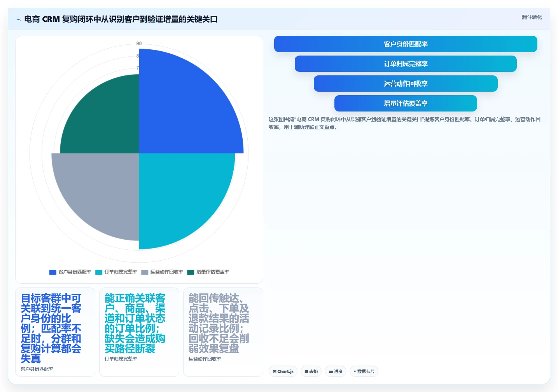Image resolution: width=558 pixels, height=392 pixels.
Task: Select the 运营动作回收率 funnel bar
Action: coord(406,84)
